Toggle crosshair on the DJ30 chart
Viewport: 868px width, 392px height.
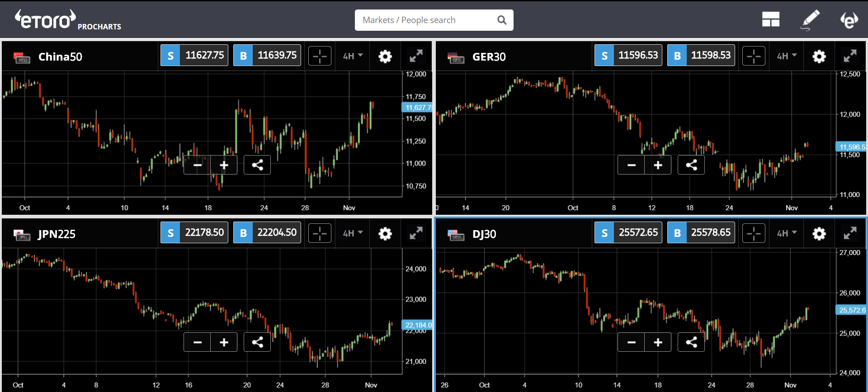pos(754,233)
